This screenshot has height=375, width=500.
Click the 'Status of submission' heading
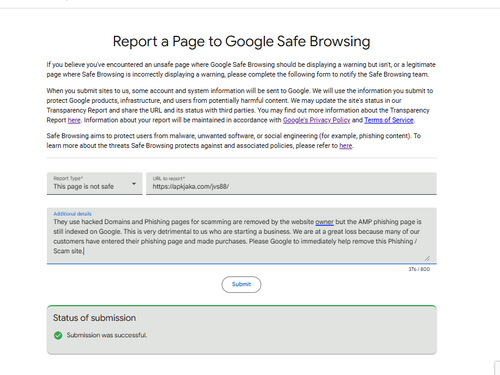[94, 318]
